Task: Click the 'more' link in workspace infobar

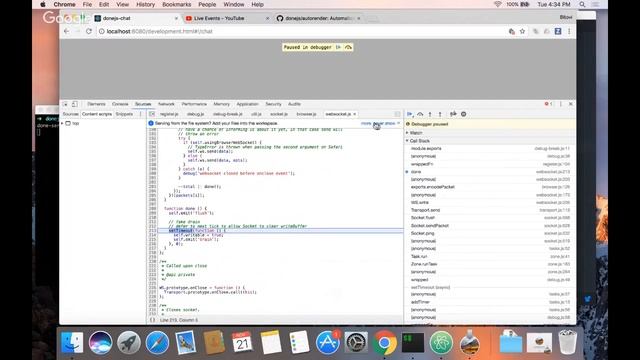Action: 366,123
